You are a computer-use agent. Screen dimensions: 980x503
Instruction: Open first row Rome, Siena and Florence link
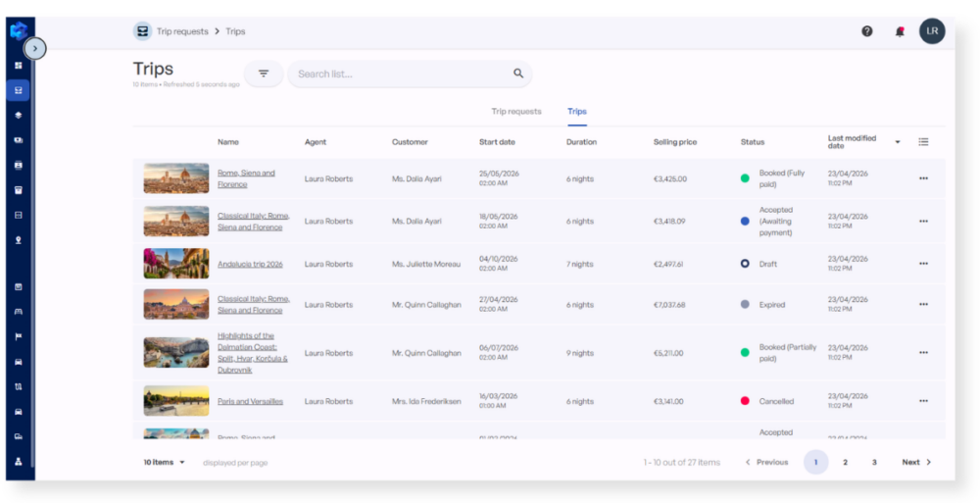[246, 178]
